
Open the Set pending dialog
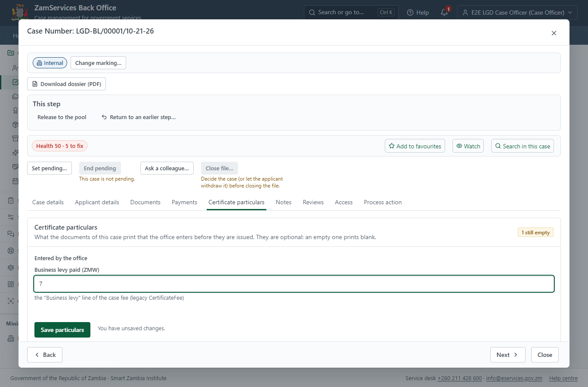[x=50, y=168]
